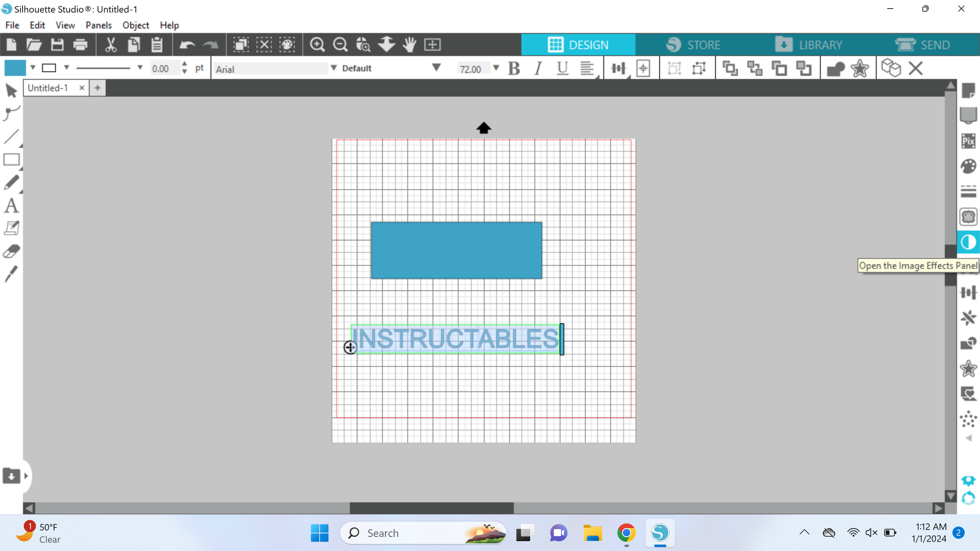Toggle Italic text formatting
This screenshot has width=980, height=551.
pos(539,69)
